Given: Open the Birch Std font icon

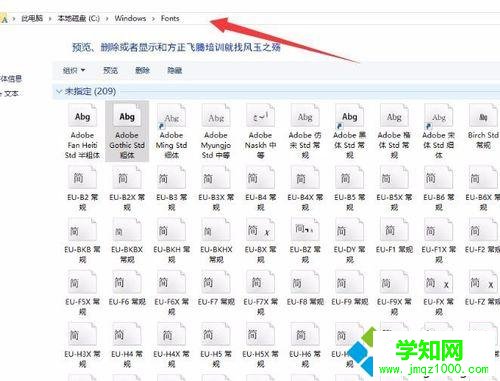Looking at the screenshot, I should pyautogui.click(x=483, y=116).
